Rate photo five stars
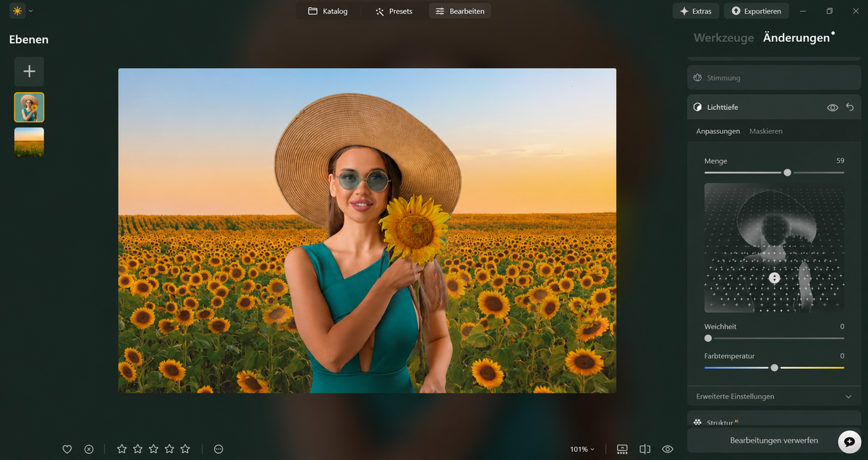The width and height of the screenshot is (868, 460). [x=185, y=449]
